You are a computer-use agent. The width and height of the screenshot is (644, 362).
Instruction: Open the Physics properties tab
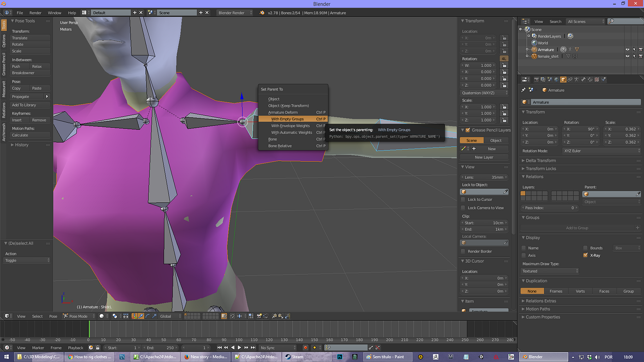[603, 79]
